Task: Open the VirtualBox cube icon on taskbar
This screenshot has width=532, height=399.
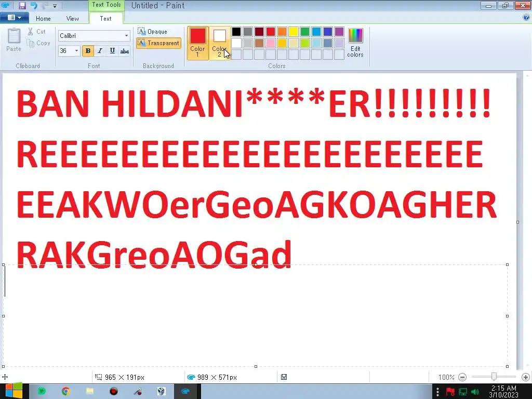Action: (x=162, y=392)
